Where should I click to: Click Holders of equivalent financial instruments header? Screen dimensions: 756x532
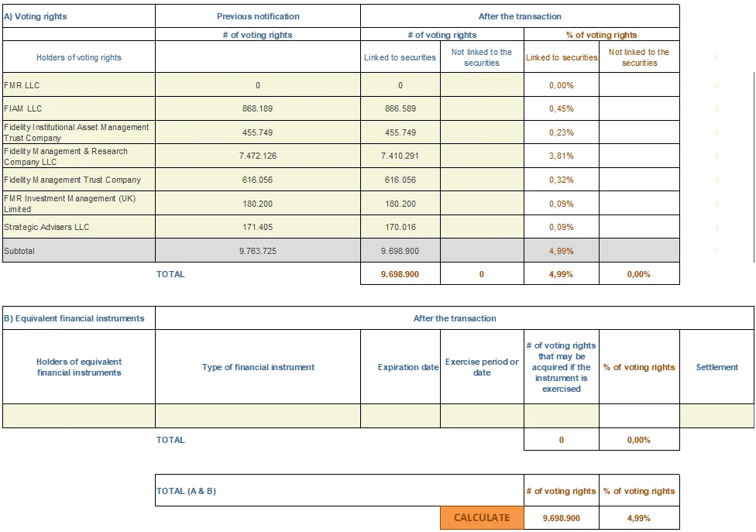(x=79, y=367)
